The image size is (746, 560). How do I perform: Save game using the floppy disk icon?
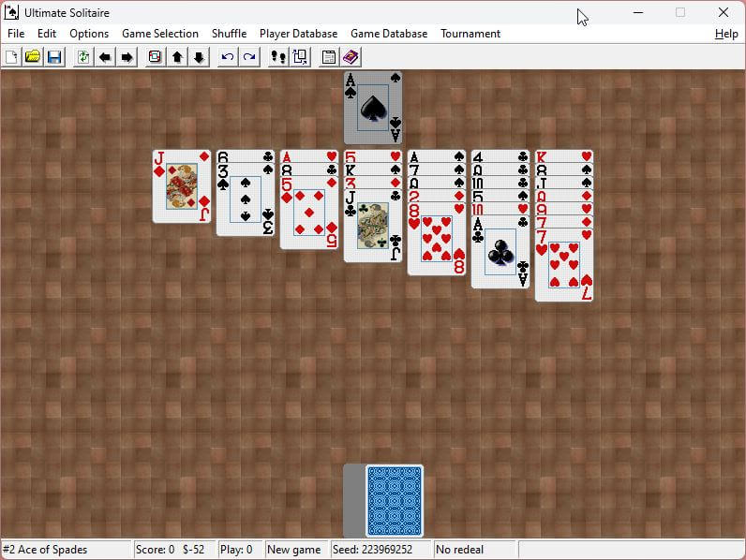point(54,57)
